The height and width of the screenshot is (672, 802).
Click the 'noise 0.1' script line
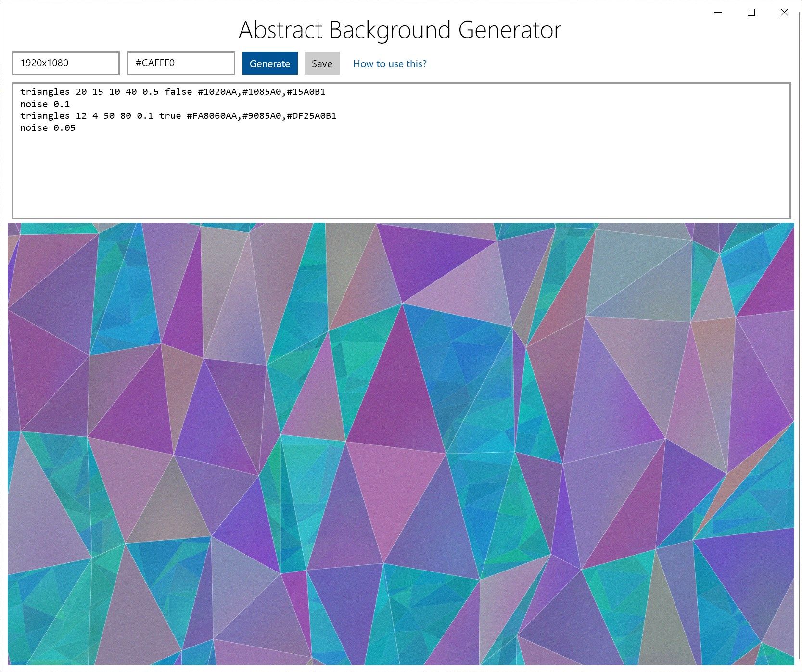(45, 104)
